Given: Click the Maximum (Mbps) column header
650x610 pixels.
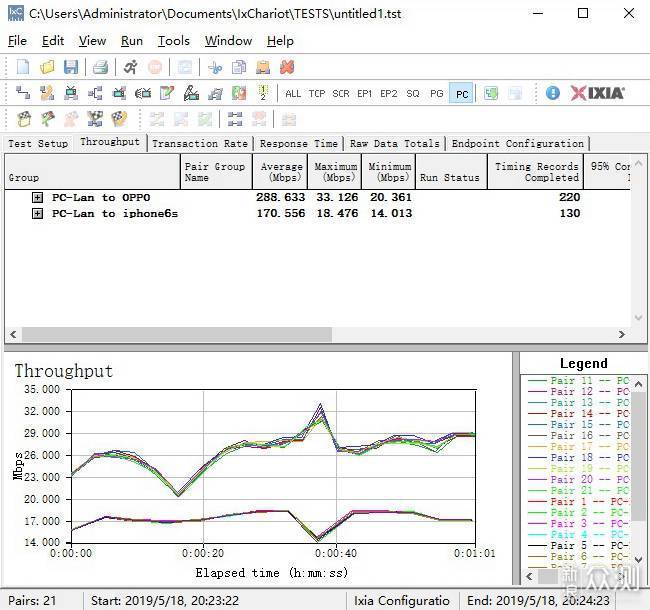Looking at the screenshot, I should pyautogui.click(x=335, y=172).
